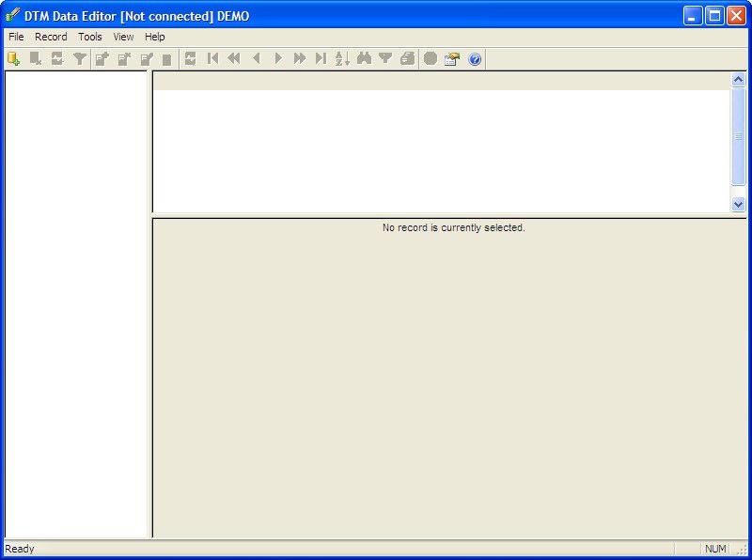Click the grid scrollbar up arrow
Screen dimensions: 752x560
tap(738, 79)
